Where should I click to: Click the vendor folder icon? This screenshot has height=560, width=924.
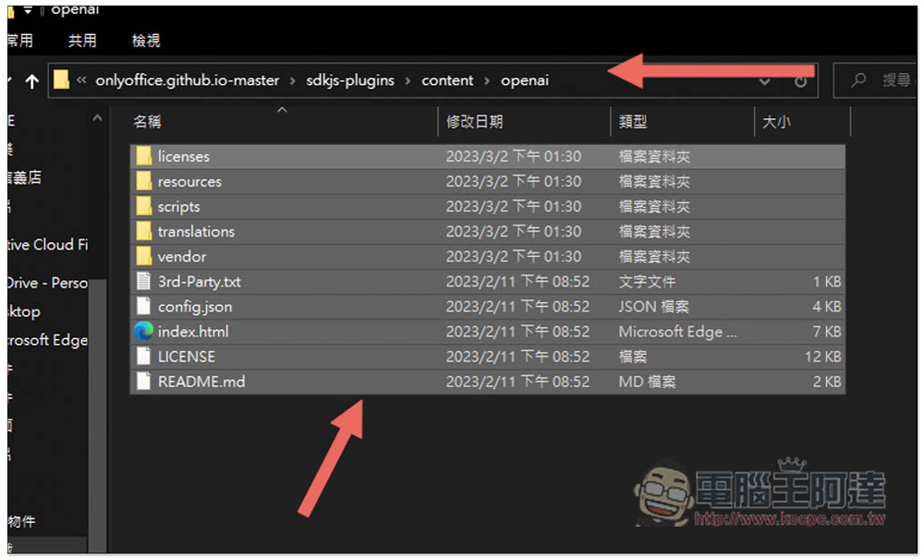(144, 256)
